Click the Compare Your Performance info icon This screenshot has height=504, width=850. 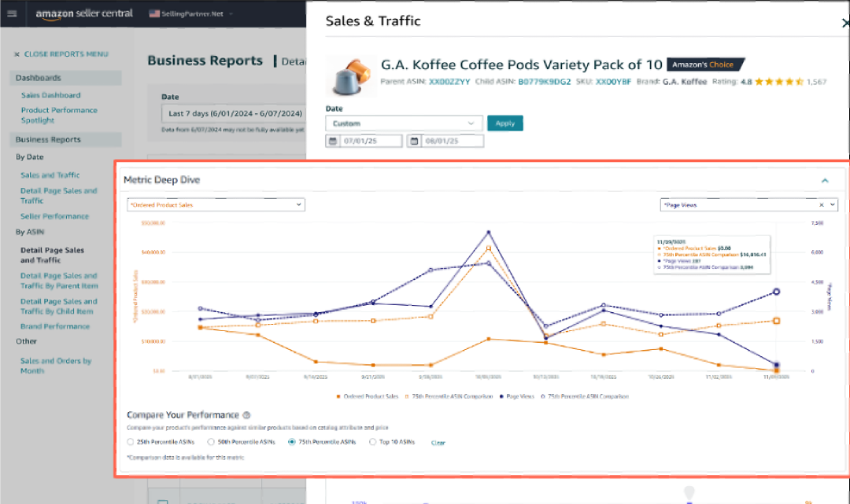(x=246, y=415)
